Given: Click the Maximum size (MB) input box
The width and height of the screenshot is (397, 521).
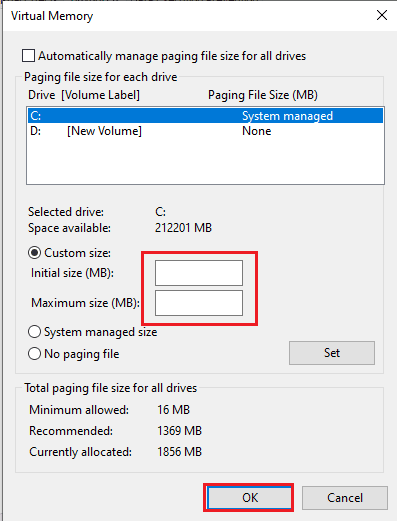Looking at the screenshot, I should pyautogui.click(x=199, y=303).
